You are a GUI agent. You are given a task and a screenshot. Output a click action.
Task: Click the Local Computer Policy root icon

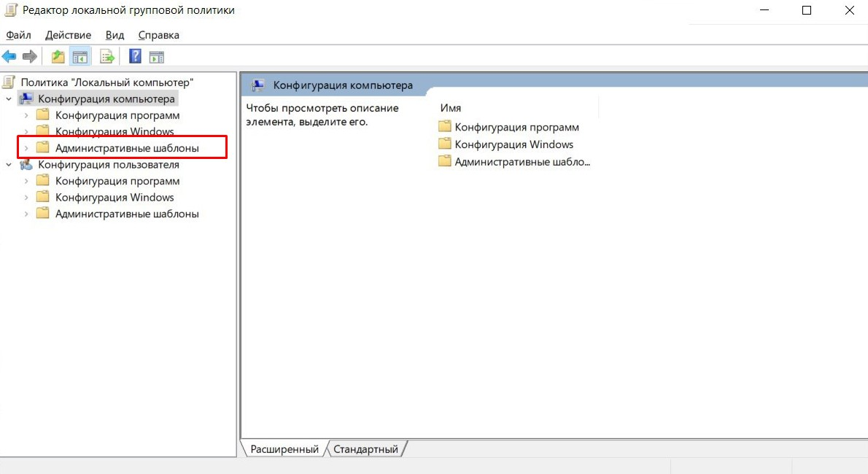point(9,82)
